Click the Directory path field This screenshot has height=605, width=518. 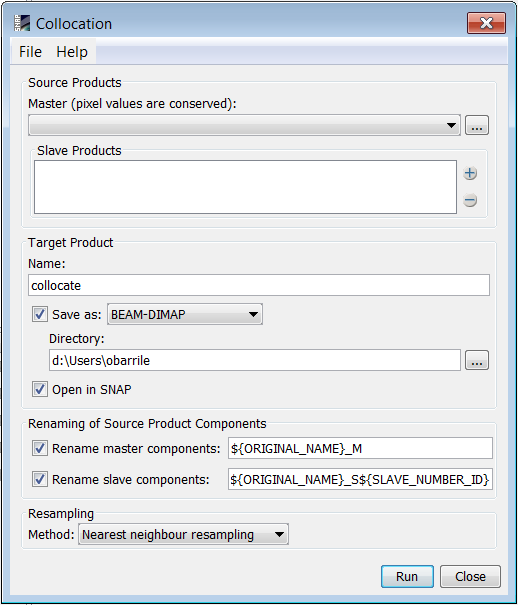[x=255, y=360]
